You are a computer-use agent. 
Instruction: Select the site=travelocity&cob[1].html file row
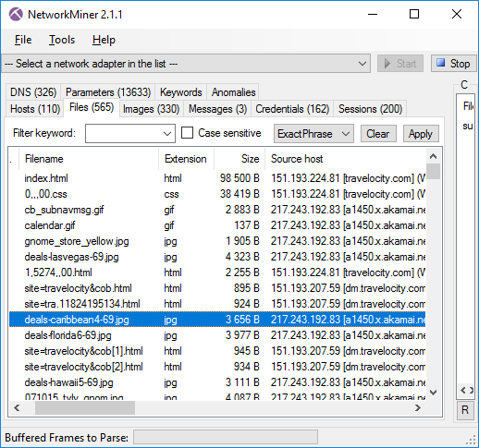[217, 351]
